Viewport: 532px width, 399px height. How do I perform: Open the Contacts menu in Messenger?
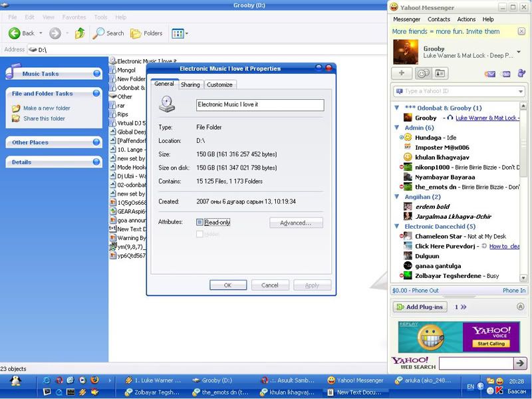click(438, 19)
